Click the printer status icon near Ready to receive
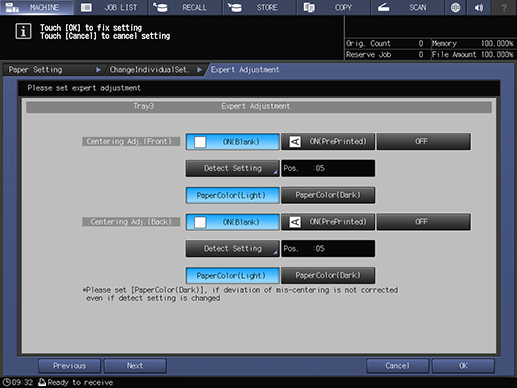The image size is (517, 388). pyautogui.click(x=42, y=382)
